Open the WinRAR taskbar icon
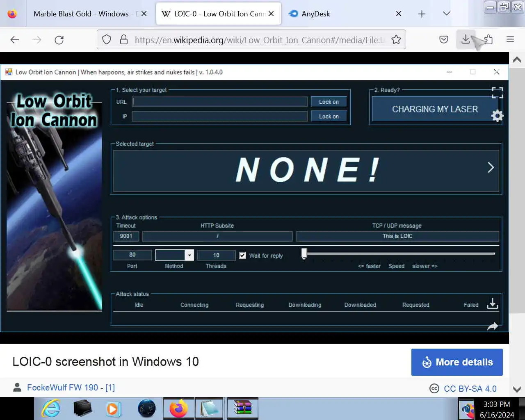 point(242,409)
